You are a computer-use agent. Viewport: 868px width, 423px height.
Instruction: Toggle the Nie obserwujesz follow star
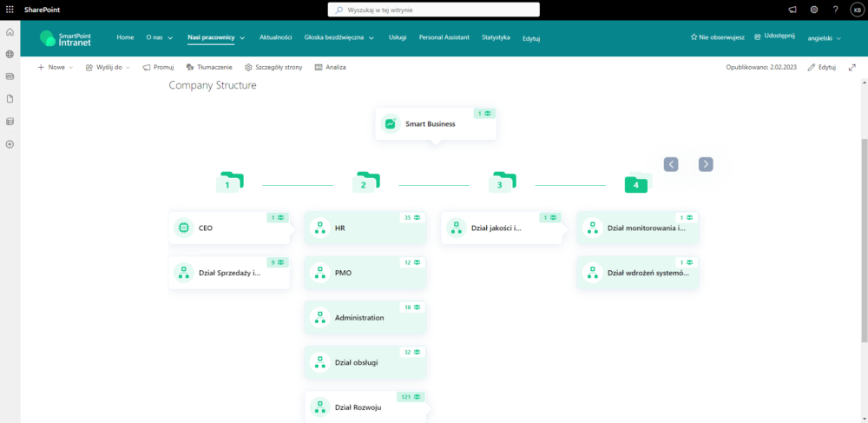click(x=717, y=37)
